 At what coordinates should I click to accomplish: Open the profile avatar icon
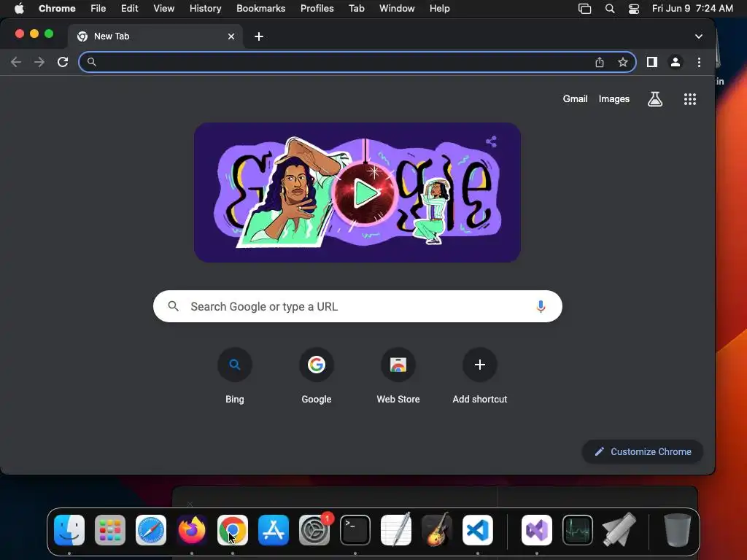(675, 62)
